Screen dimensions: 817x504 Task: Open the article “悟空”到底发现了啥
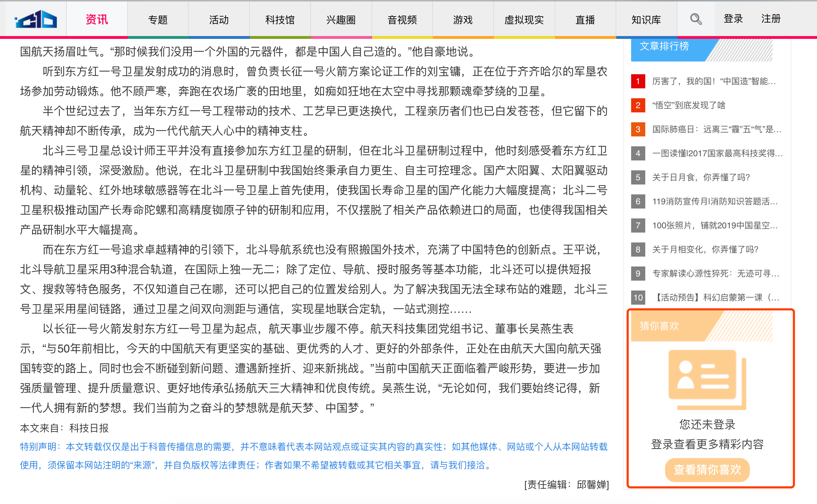click(688, 105)
